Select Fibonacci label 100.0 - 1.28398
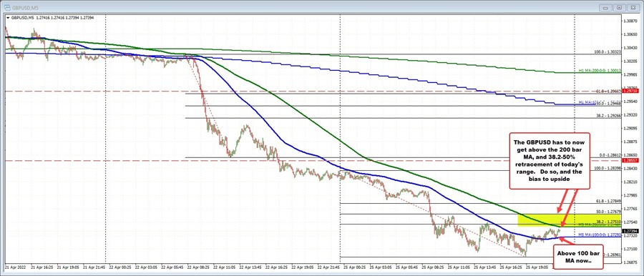Screen dimensions: 644x276 click(x=607, y=169)
